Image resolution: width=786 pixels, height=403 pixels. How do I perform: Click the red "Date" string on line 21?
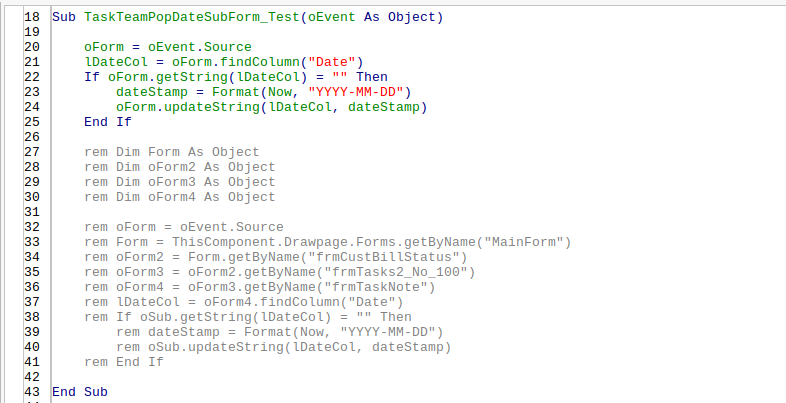pos(332,62)
